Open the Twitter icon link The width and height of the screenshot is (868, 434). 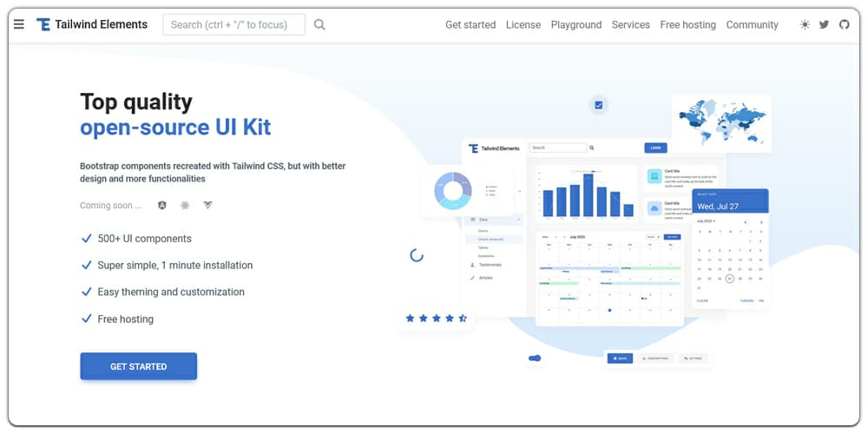tap(825, 24)
